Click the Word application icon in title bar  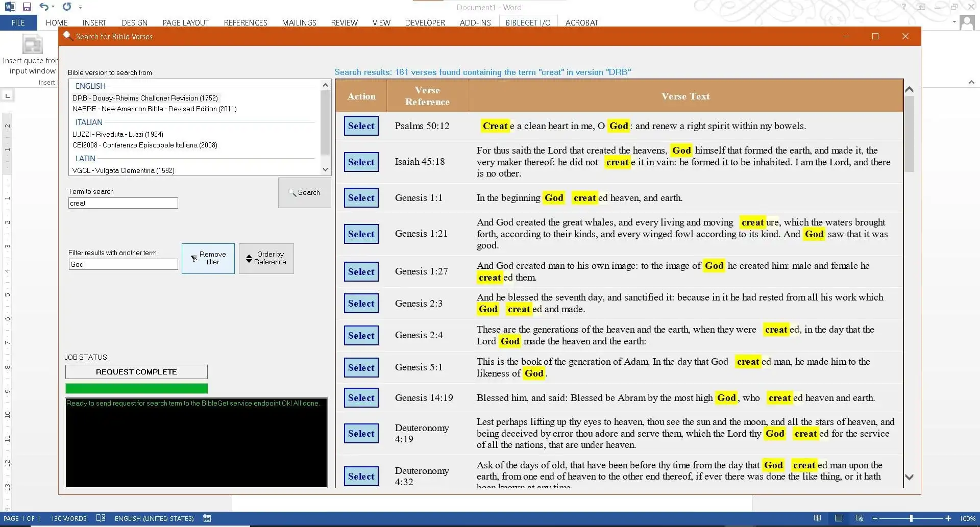pyautogui.click(x=9, y=7)
